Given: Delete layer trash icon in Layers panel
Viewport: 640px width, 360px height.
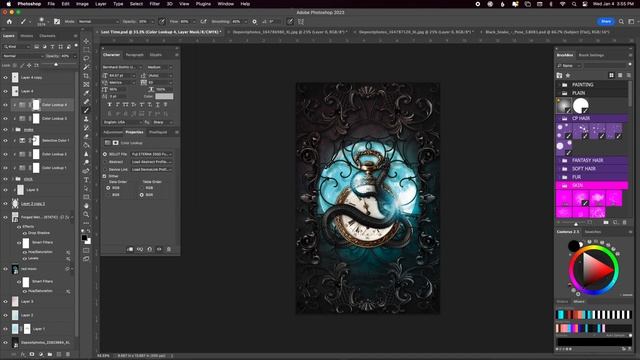Looking at the screenshot, I should coord(68,354).
